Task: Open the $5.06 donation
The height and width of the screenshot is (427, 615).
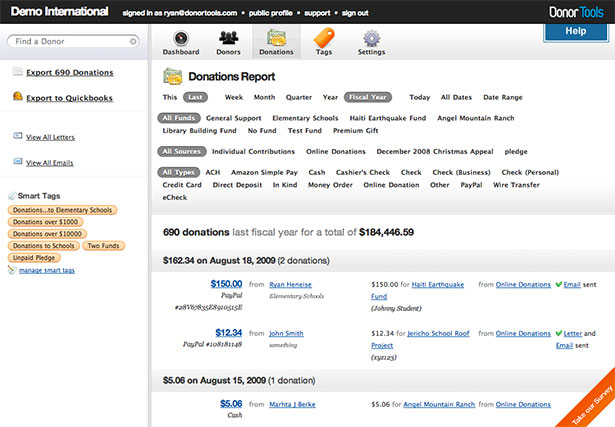Action: (x=231, y=403)
